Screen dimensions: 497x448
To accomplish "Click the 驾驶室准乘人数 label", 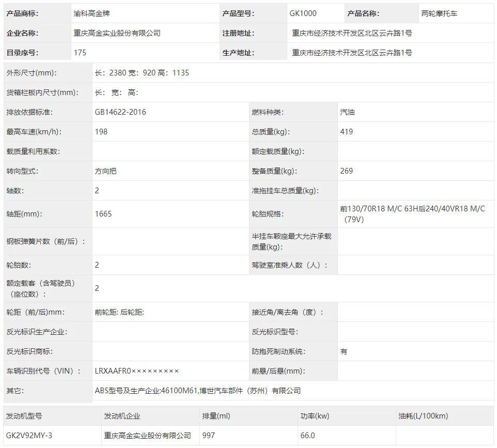I will [x=289, y=265].
